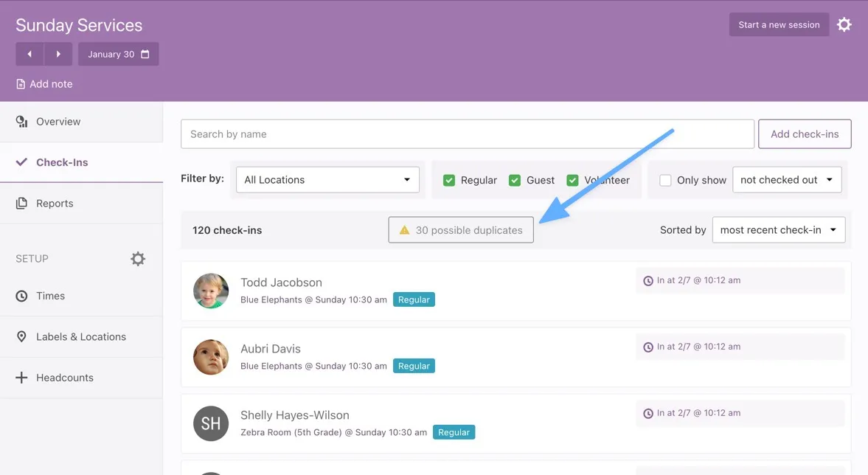The width and height of the screenshot is (868, 475).
Task: Click the Headcounts plus icon
Action: [21, 378]
